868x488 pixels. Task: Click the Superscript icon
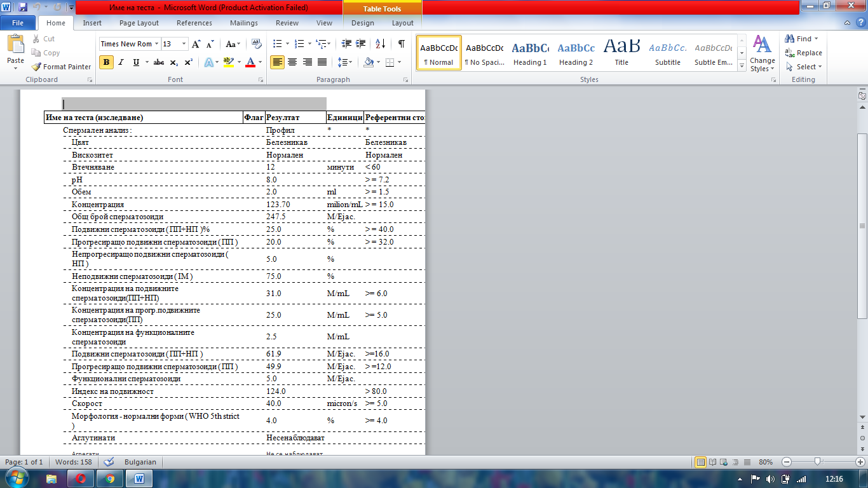189,62
